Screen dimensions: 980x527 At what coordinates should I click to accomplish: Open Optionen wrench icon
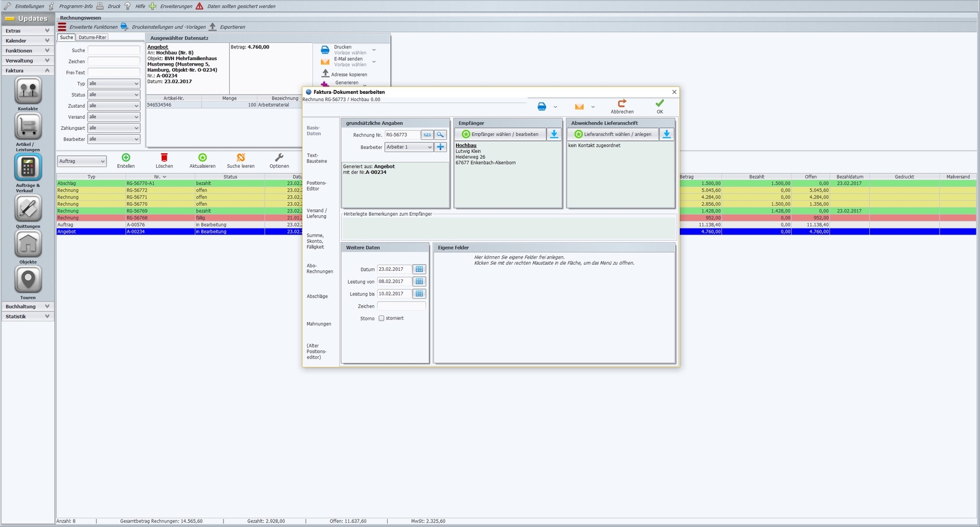pos(279,157)
